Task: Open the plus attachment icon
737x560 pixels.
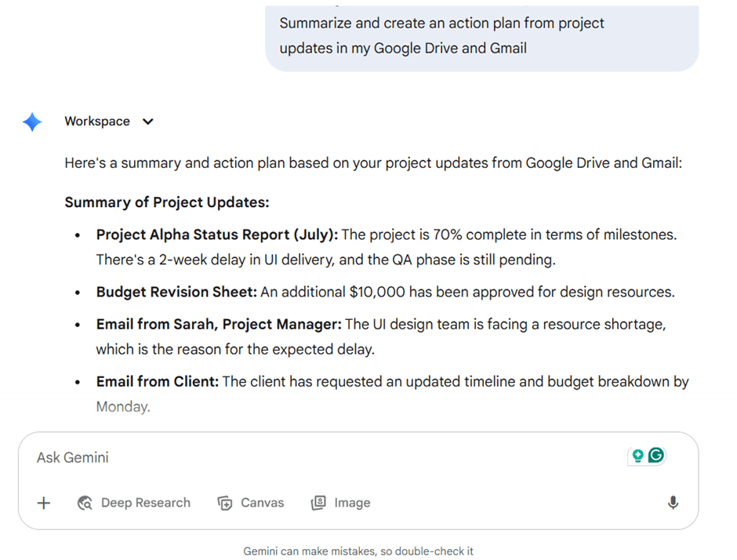Action: point(44,503)
